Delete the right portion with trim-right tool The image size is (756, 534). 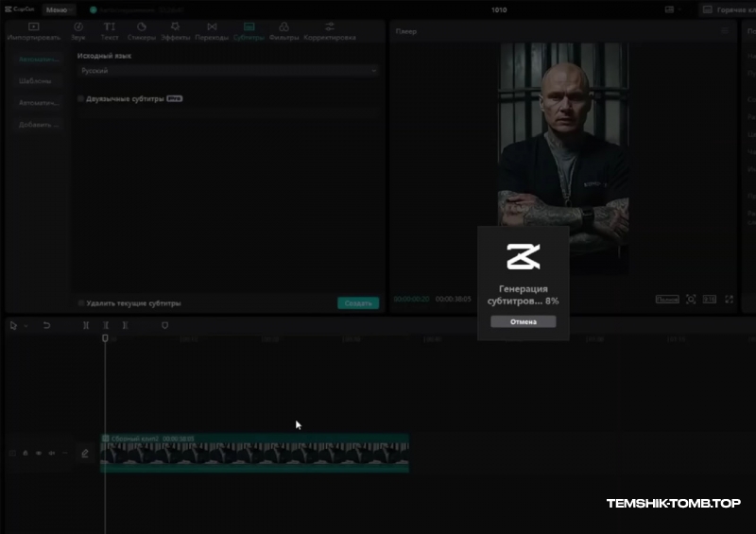coord(125,326)
